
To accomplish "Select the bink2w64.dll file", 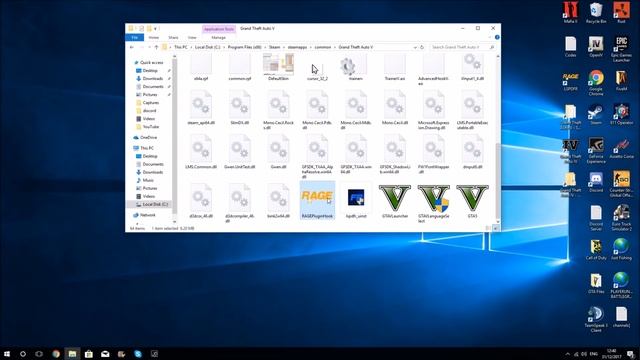I will 278,201.
